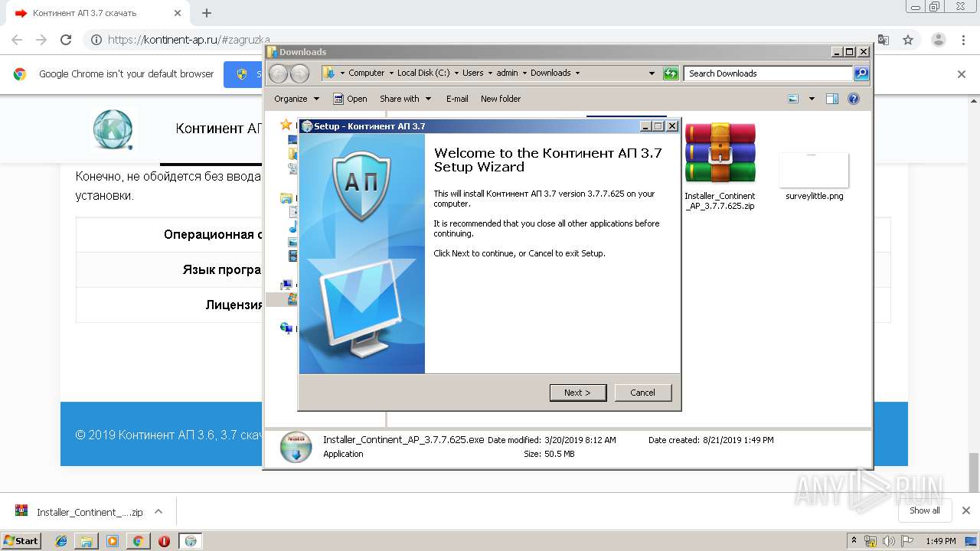The height and width of the screenshot is (551, 980).
Task: Open the translate page icon
Action: click(x=884, y=40)
